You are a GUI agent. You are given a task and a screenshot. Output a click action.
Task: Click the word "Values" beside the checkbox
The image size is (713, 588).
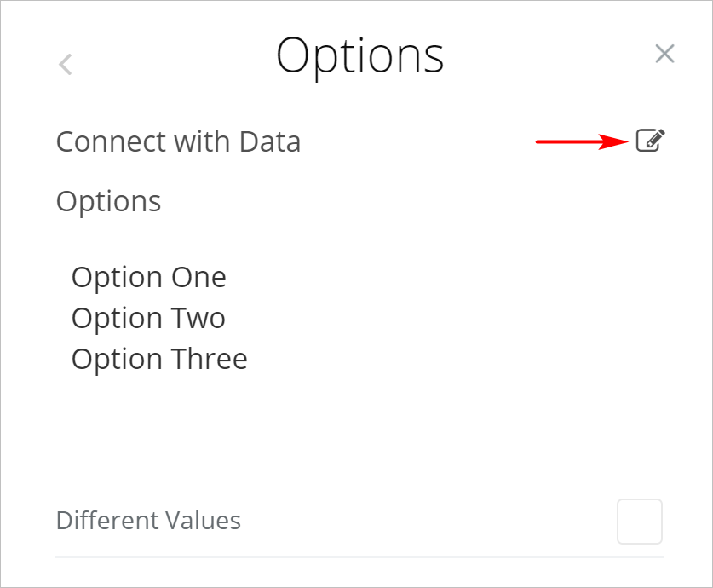pyautogui.click(x=203, y=521)
